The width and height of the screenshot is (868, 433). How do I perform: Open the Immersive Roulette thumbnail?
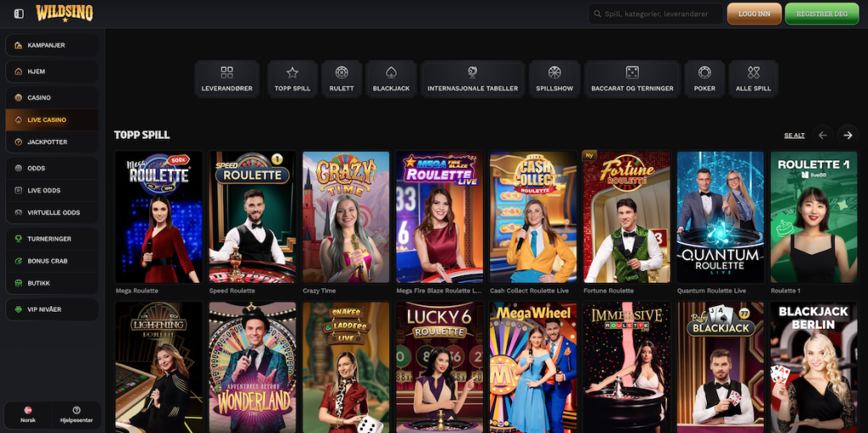click(x=626, y=367)
